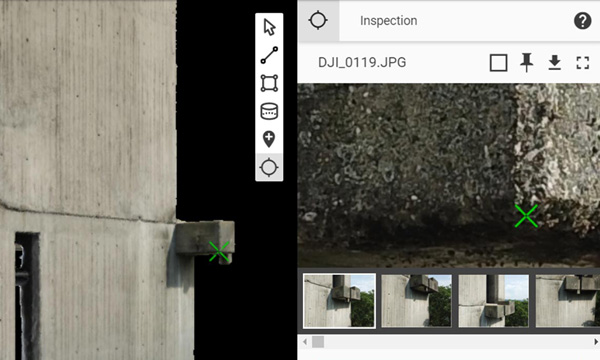Click the Inspection panel title

[388, 21]
